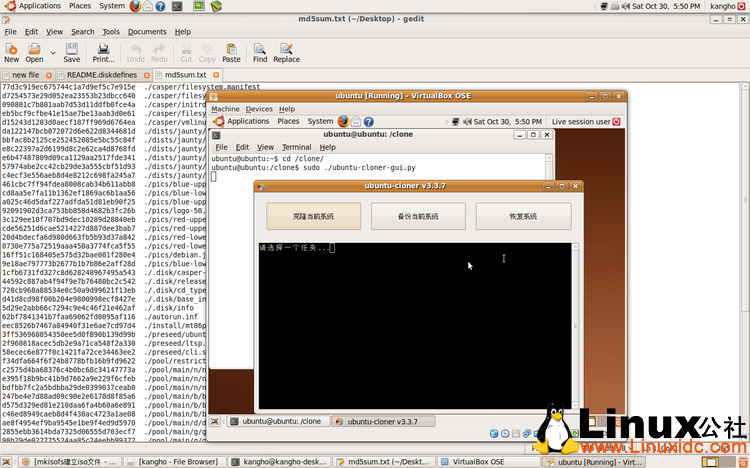Viewport: 750px width, 468px height.
Task: Click the Open file icon in gedit
Action: pyautogui.click(x=34, y=53)
